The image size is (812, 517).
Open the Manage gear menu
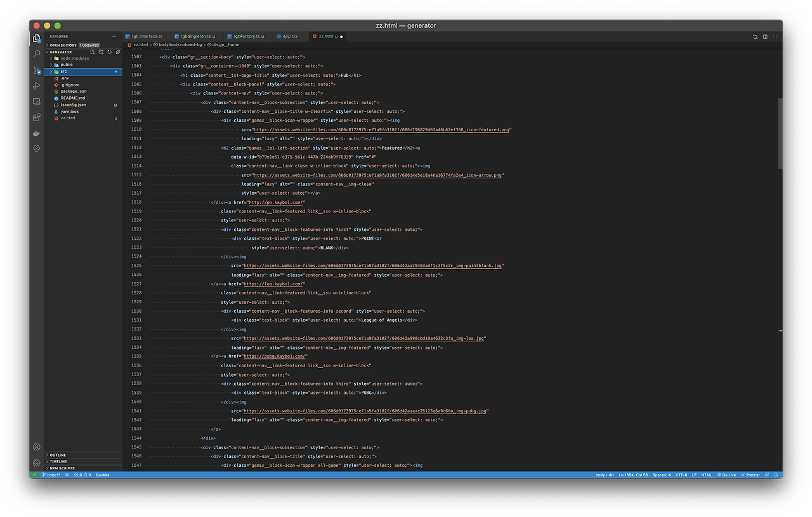click(x=37, y=462)
